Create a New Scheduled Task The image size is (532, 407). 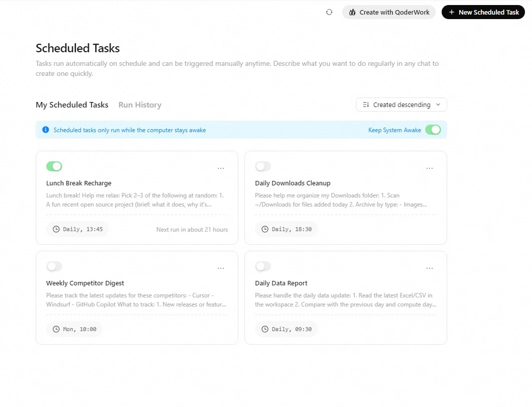click(x=483, y=12)
